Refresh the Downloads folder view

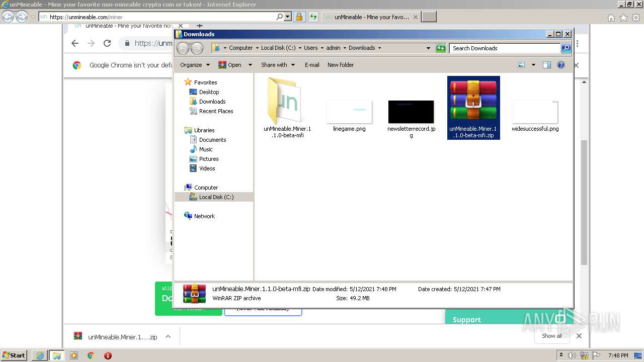(441, 48)
